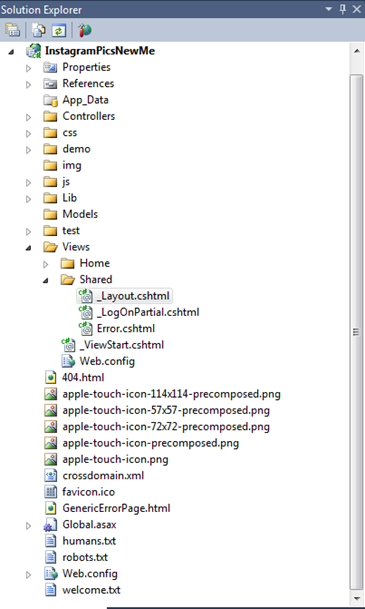The height and width of the screenshot is (609, 365).
Task: Click the Controllers folder icon
Action: (x=50, y=117)
